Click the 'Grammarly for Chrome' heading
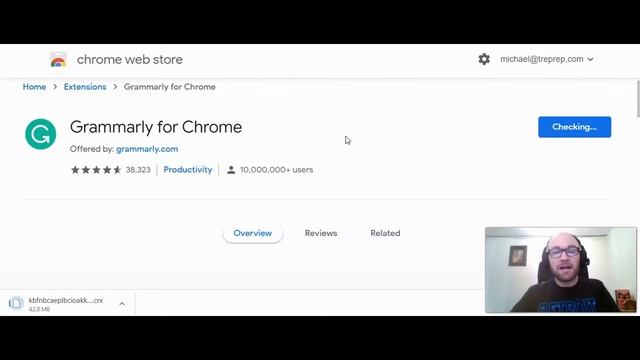This screenshot has width=640, height=360. (x=156, y=127)
